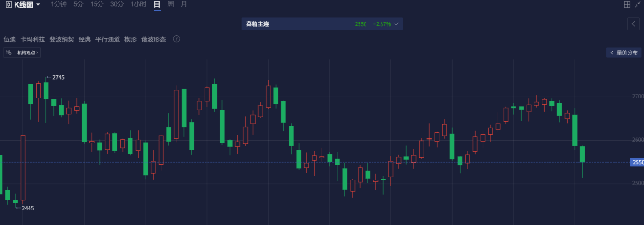Select the 周 weekly timeframe
Screen dimensions: 644x225
[x=170, y=4]
